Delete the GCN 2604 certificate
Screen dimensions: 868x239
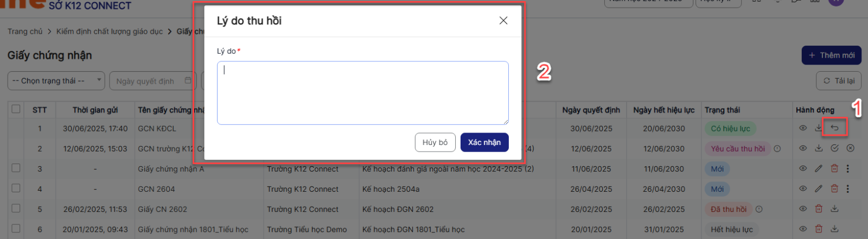pyautogui.click(x=834, y=188)
